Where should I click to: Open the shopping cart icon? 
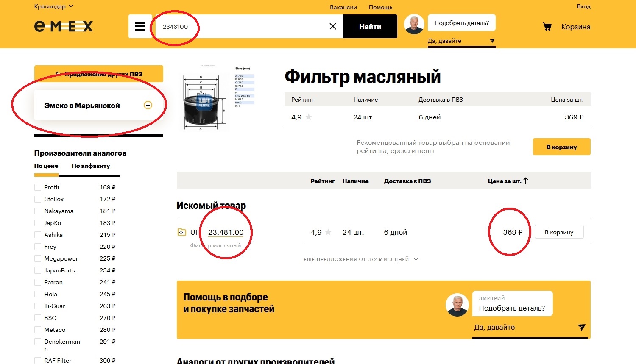tap(547, 27)
